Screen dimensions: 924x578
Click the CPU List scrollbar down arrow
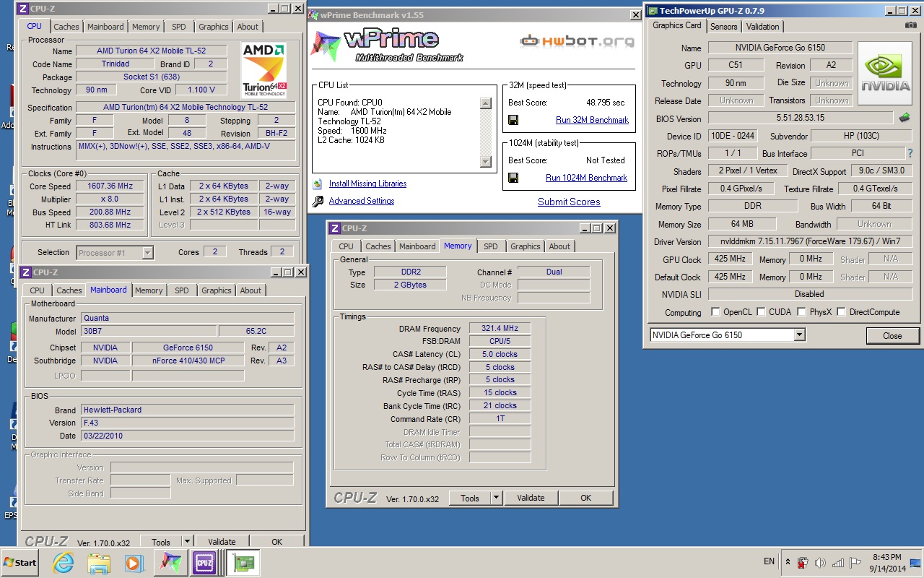click(486, 162)
